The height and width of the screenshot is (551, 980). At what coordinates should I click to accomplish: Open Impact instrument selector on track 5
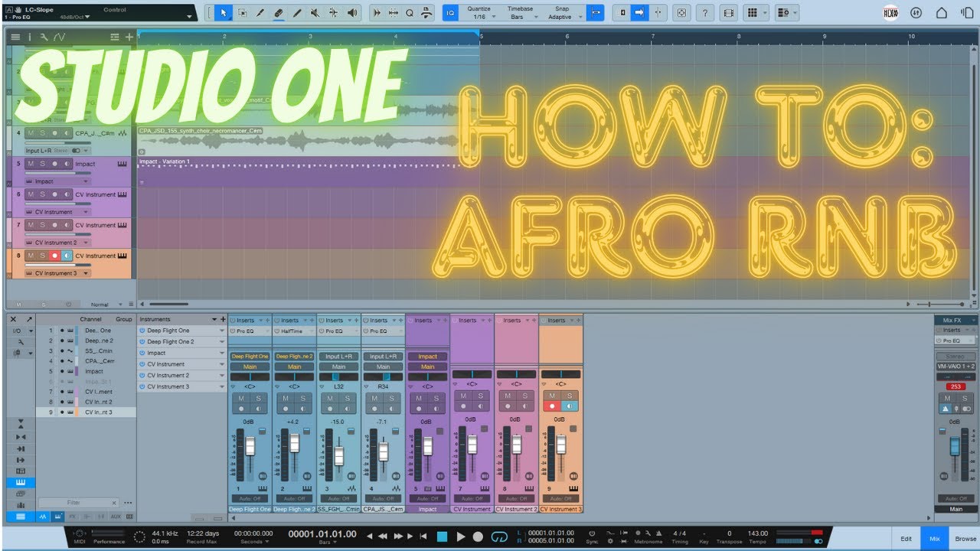coord(58,181)
